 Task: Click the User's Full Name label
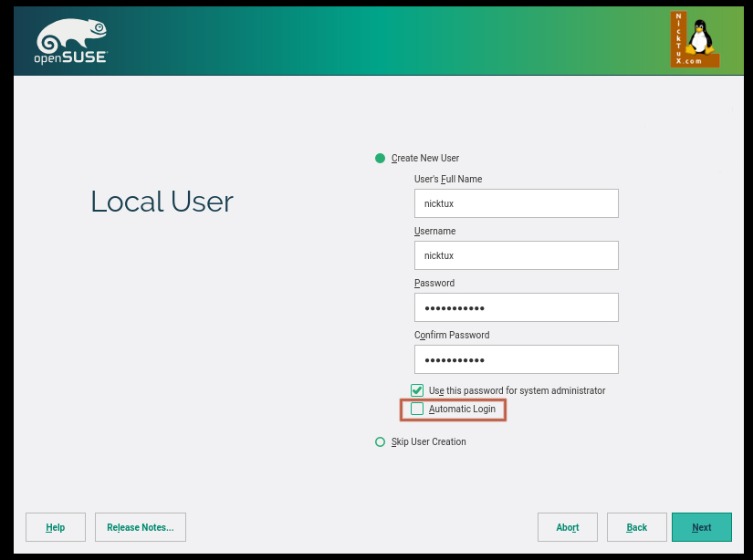coord(448,180)
